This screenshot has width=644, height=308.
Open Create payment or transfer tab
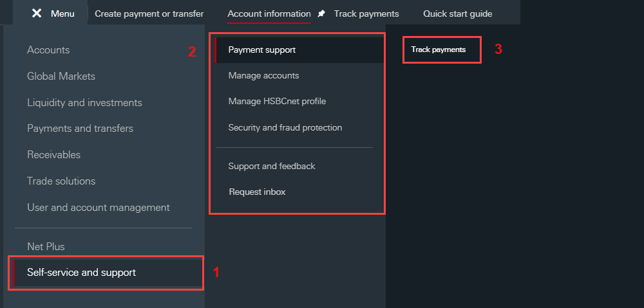pos(149,14)
